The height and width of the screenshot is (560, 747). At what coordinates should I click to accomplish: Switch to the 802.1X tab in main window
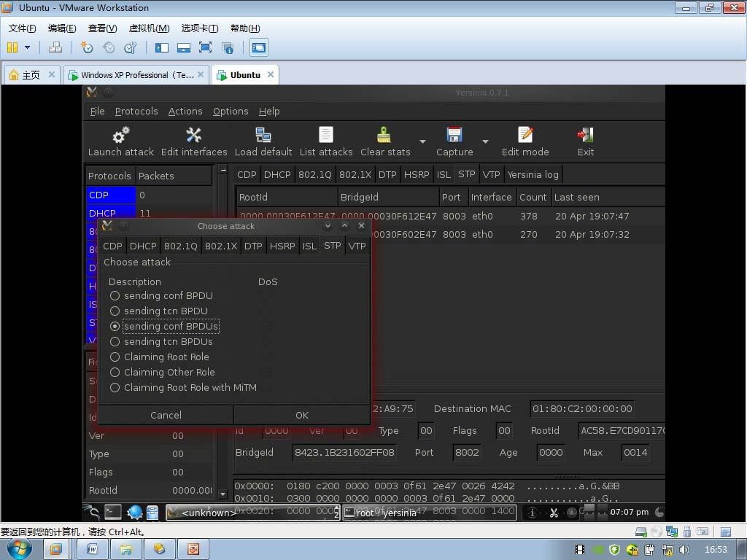[355, 175]
